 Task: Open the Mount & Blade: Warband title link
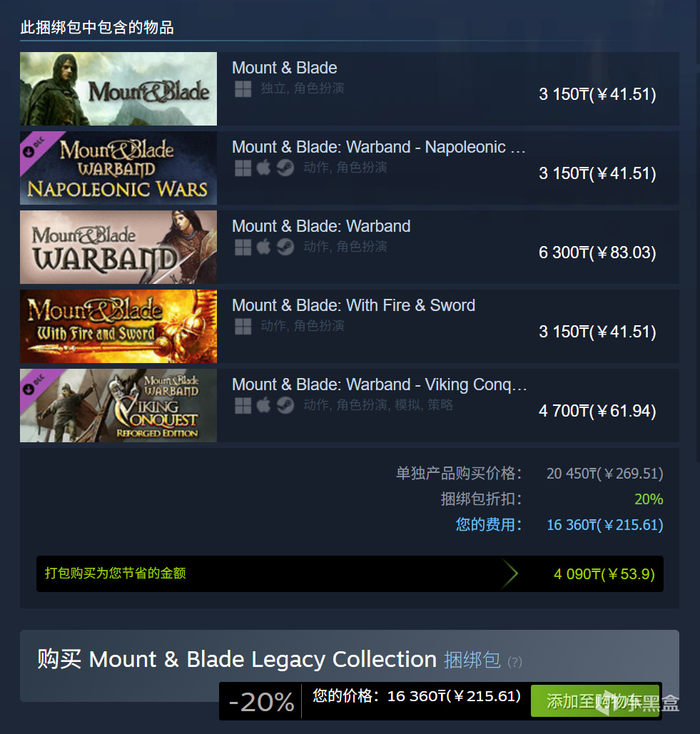[321, 226]
